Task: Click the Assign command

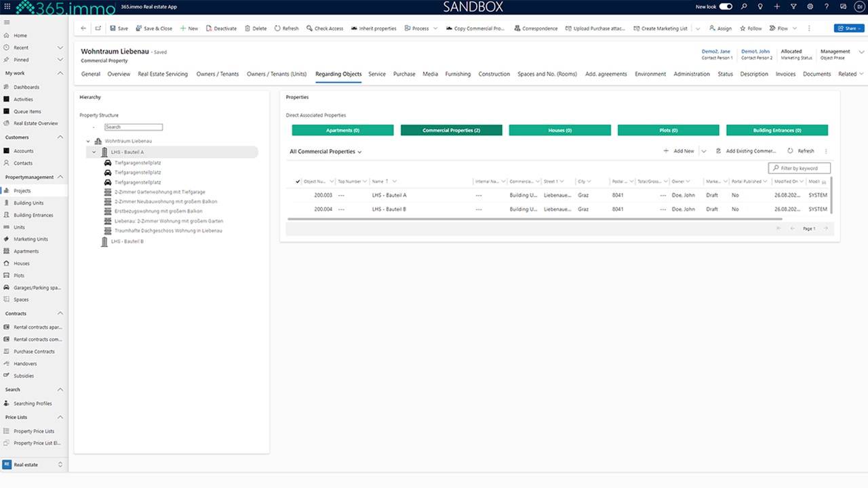Action: [720, 28]
